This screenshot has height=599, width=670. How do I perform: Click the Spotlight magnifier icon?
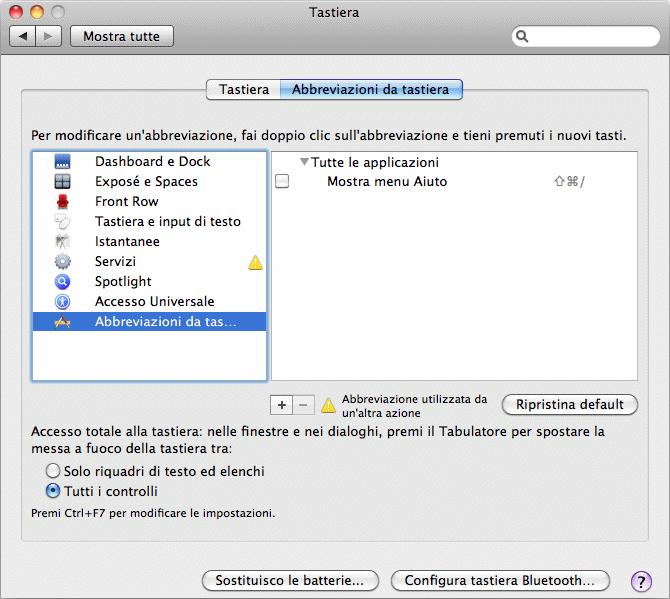(62, 282)
